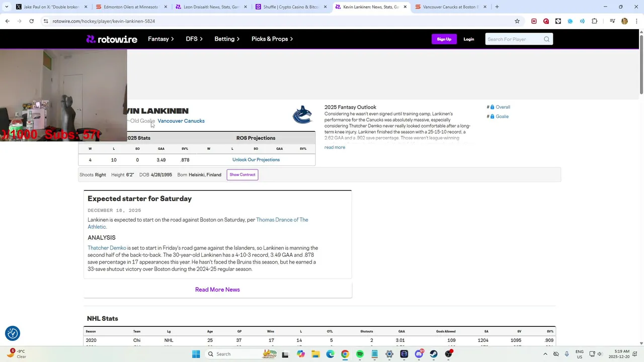Expand the DFS menu
Image resolution: width=644 pixels, height=362 pixels.
pyautogui.click(x=194, y=39)
